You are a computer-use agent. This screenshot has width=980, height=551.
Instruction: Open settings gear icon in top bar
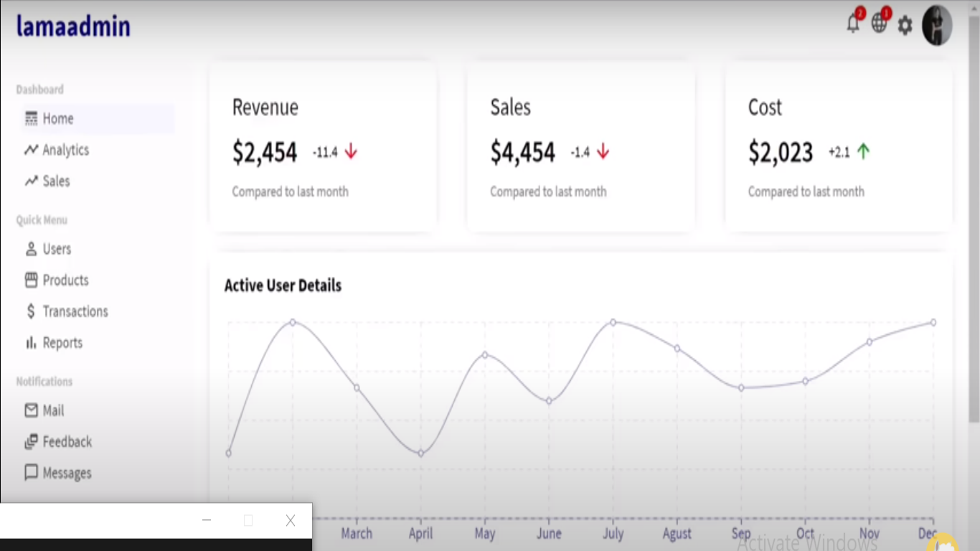905,26
